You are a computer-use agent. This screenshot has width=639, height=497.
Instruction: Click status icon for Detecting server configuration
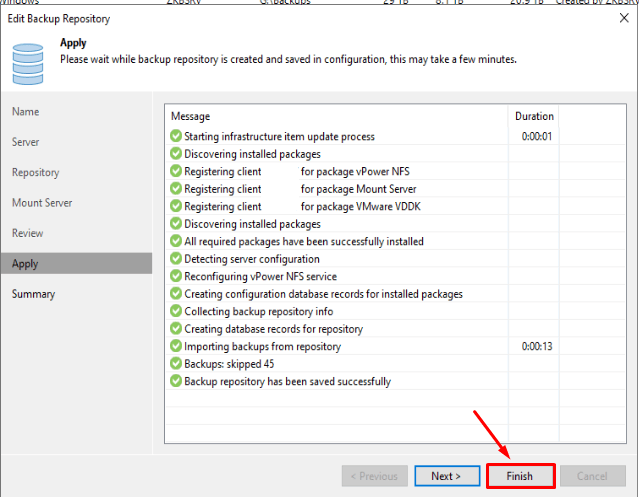coord(176,259)
